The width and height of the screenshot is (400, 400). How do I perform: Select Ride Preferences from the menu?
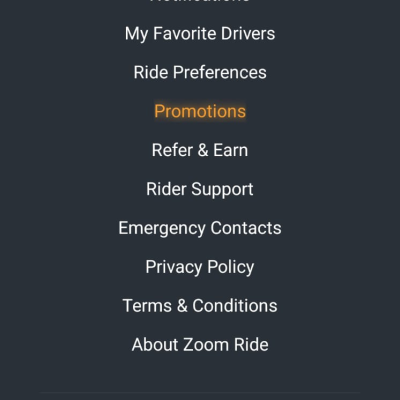tap(200, 72)
